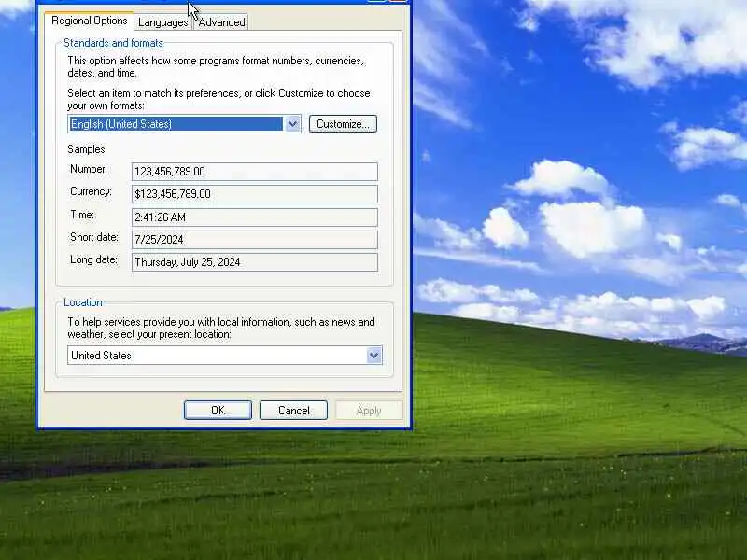This screenshot has height=560, width=747.
Task: Click the Currency sample field
Action: 254,194
